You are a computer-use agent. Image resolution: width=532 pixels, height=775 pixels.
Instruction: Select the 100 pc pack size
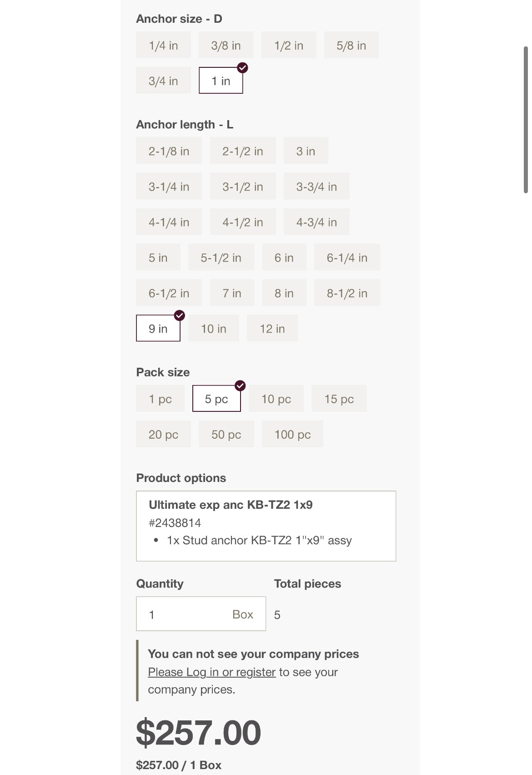coord(292,434)
